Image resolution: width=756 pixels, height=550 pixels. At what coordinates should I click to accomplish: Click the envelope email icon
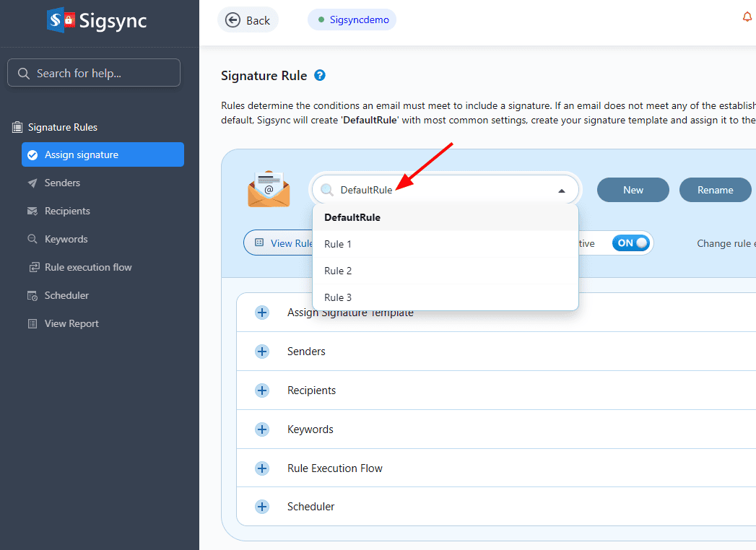pyautogui.click(x=268, y=190)
